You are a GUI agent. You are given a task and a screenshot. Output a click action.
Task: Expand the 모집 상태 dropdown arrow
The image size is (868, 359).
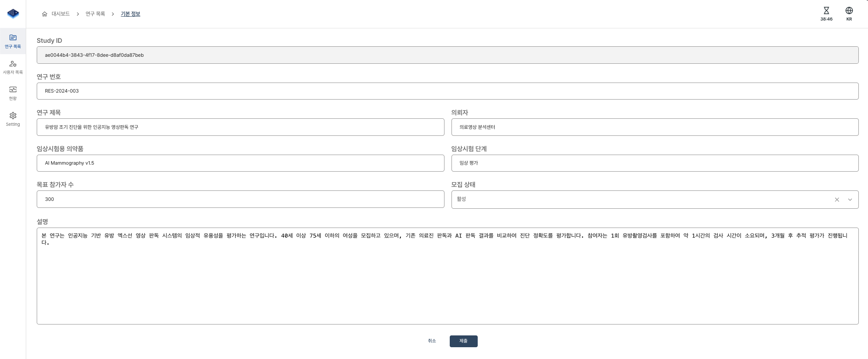[x=850, y=200]
